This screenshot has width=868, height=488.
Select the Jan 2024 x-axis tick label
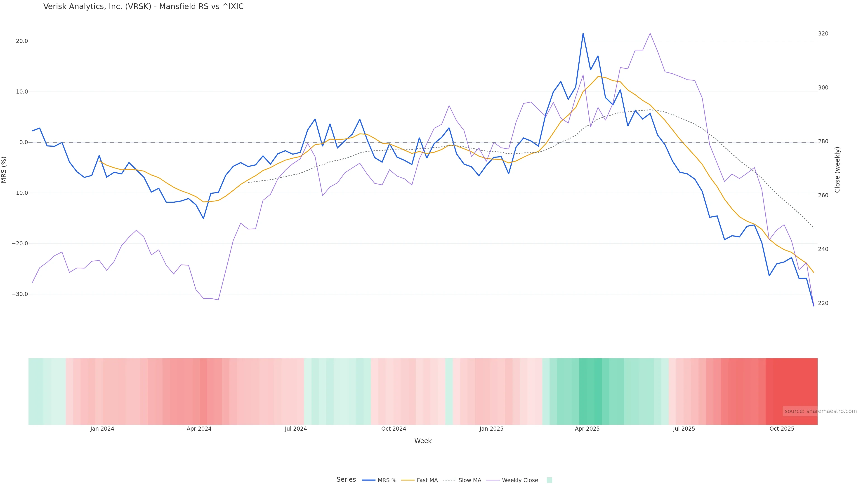(102, 429)
